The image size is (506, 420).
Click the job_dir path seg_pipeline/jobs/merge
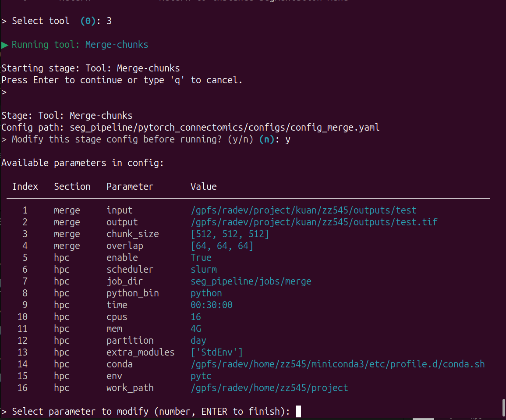[251, 281]
